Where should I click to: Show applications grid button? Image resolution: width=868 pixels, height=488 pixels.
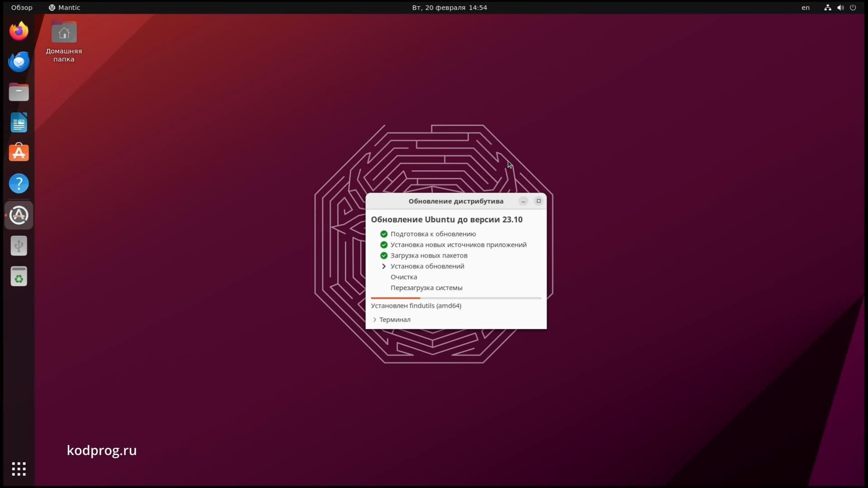(19, 469)
